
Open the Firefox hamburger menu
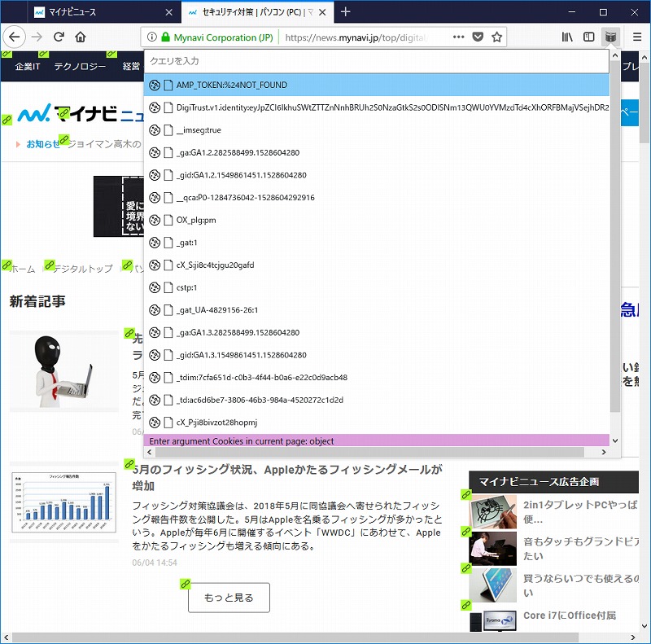coord(637,37)
